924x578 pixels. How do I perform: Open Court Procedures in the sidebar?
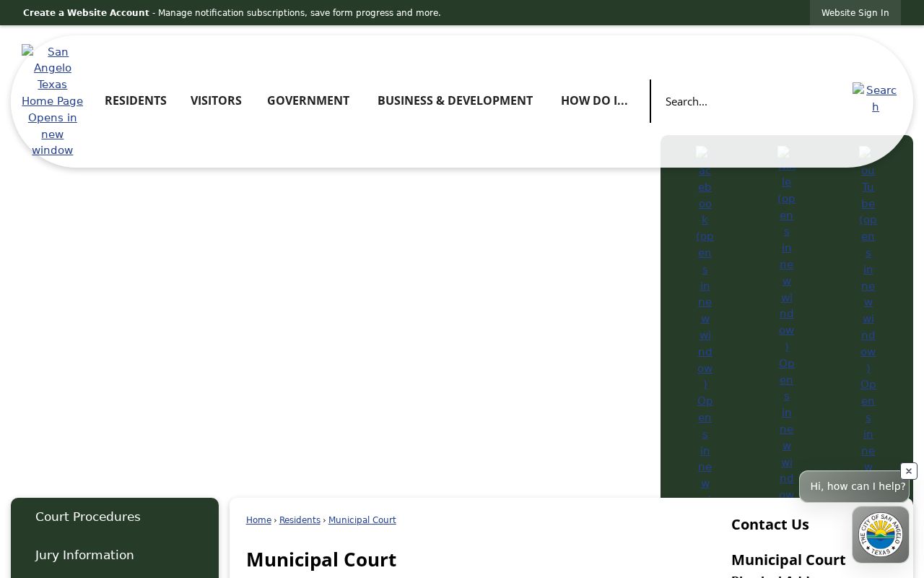[115, 517]
